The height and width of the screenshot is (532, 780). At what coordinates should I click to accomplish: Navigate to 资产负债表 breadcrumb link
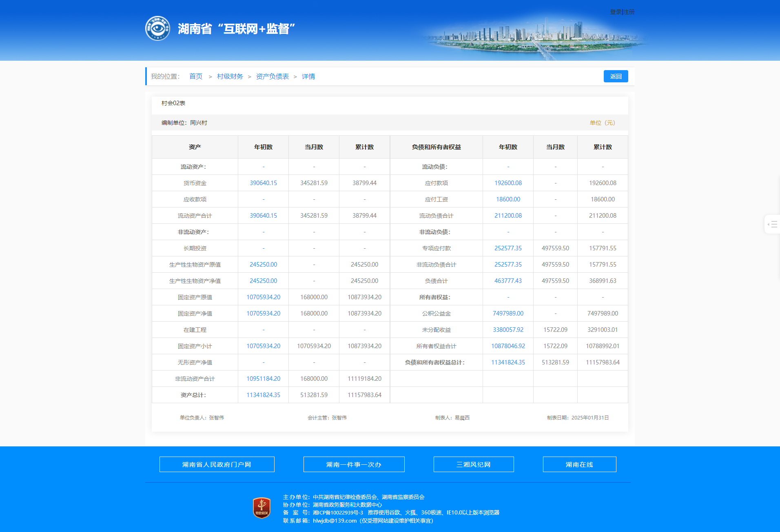(272, 77)
